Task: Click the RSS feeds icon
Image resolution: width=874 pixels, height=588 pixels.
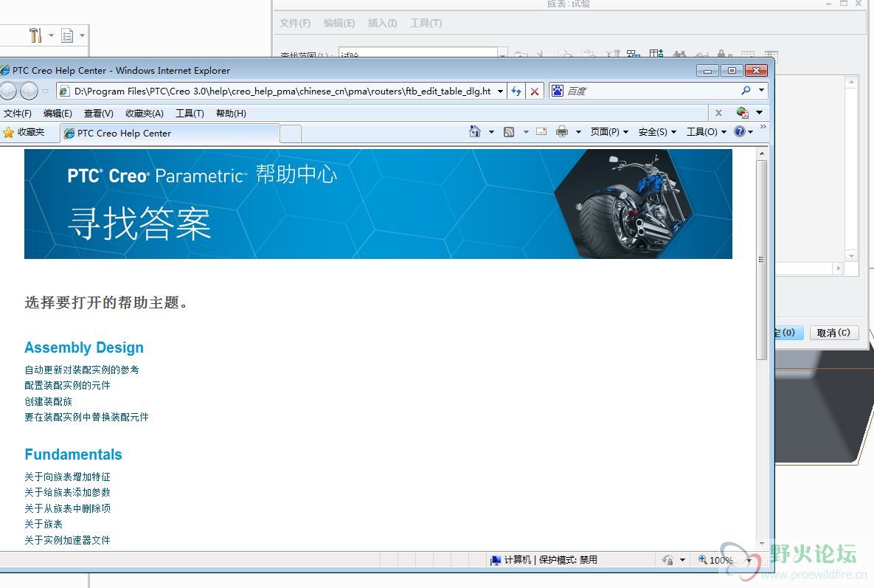Action: click(509, 132)
